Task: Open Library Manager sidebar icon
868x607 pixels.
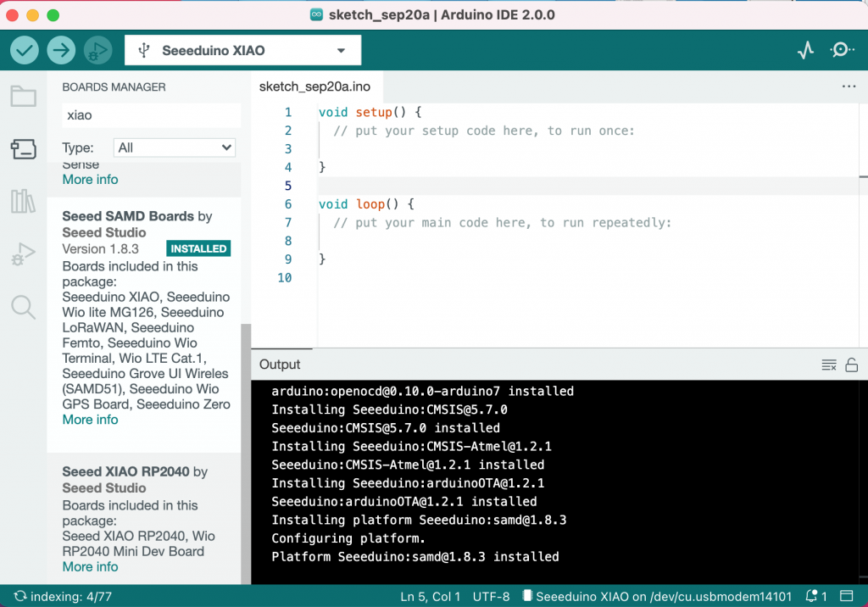Action: pos(23,201)
